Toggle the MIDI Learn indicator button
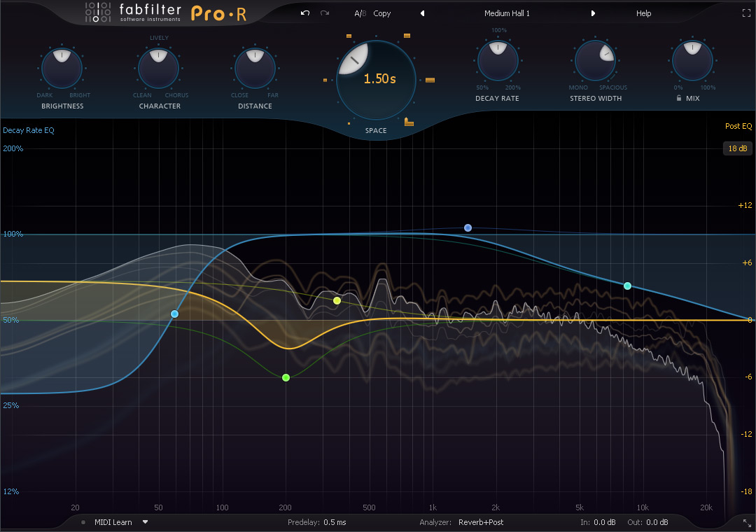 83,522
